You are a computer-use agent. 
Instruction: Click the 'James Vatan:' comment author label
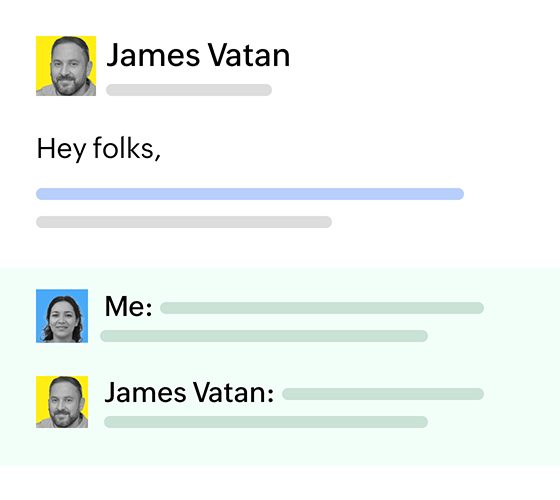point(189,392)
